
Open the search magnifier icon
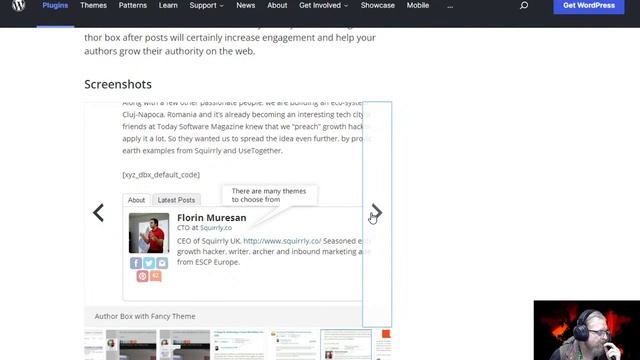coord(524,5)
